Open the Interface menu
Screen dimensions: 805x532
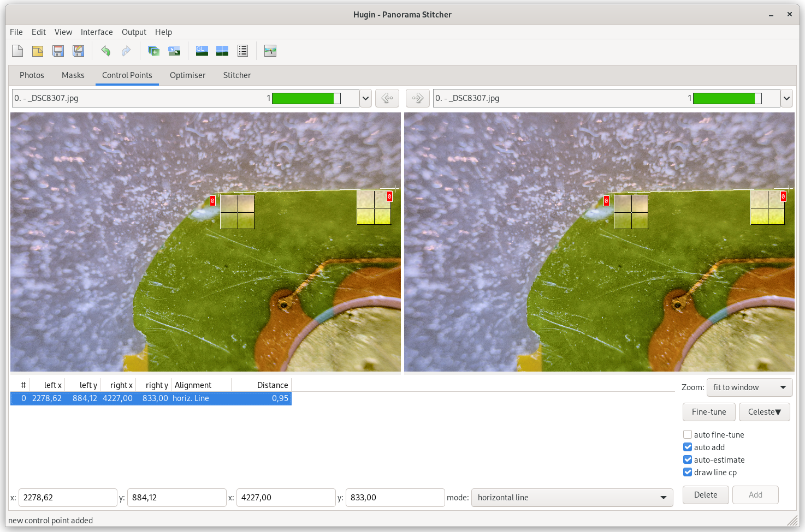click(x=97, y=32)
